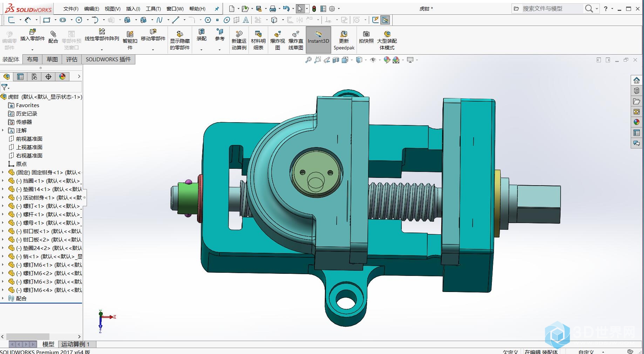Open the DimXpertManager crosshair tab icon
The width and height of the screenshot is (644, 354).
48,77
